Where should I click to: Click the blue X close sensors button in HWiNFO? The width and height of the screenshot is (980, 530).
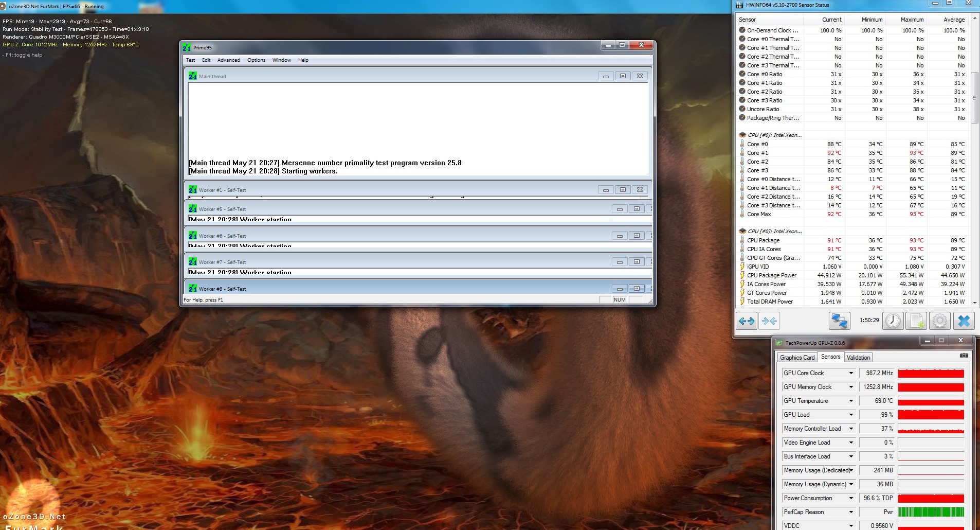964,321
